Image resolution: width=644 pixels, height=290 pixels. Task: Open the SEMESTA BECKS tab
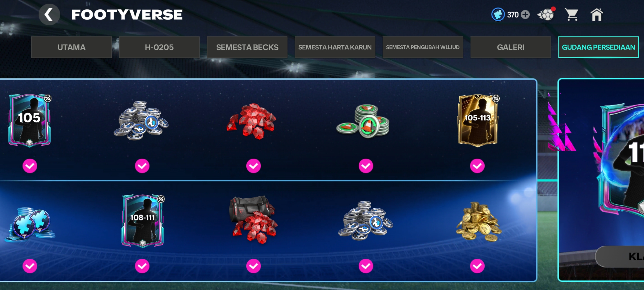(x=247, y=47)
